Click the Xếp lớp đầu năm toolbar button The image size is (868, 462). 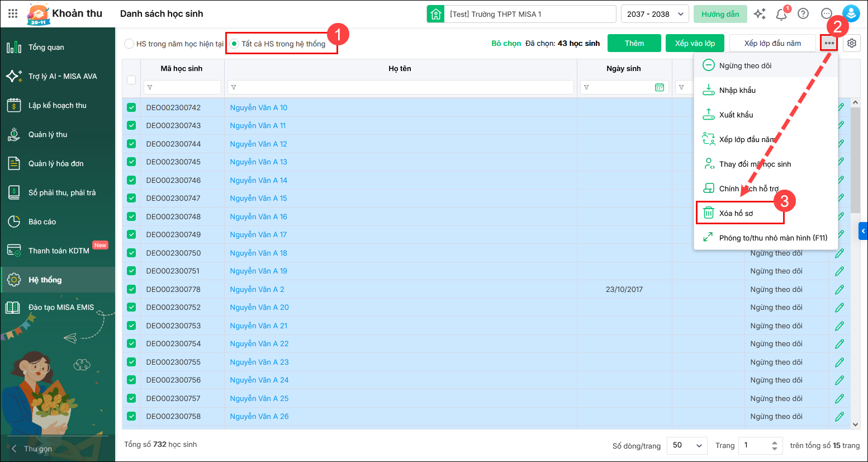pos(772,43)
